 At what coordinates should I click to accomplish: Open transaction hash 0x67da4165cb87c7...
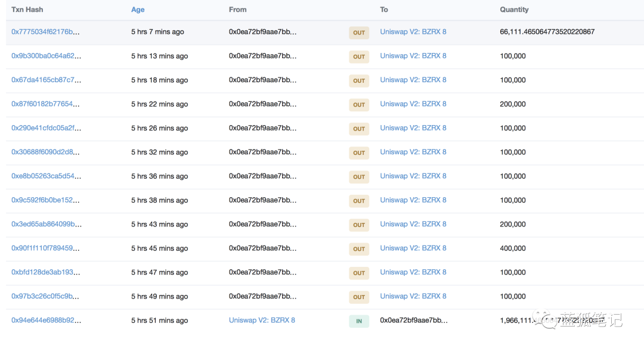[x=47, y=80]
